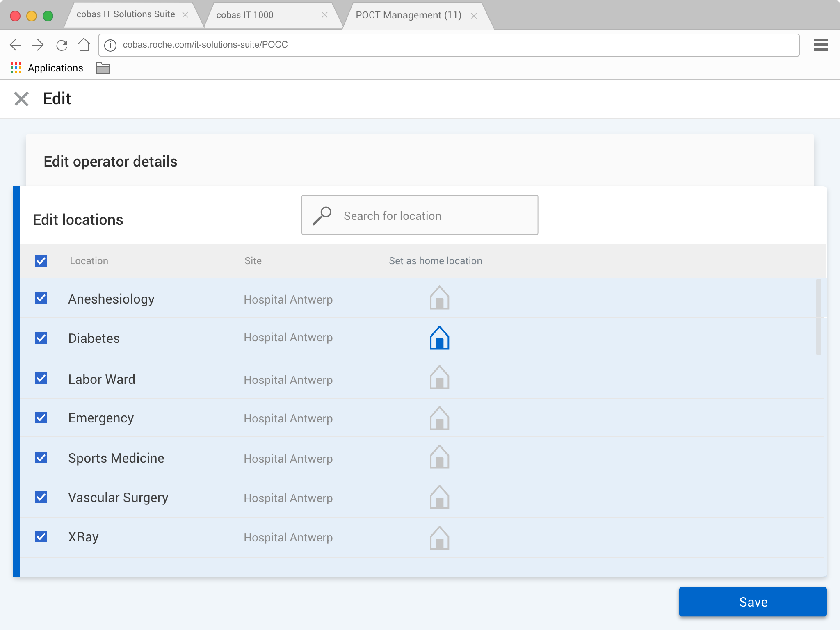Click the blue Diabetes home icon
840x630 pixels.
[439, 338]
